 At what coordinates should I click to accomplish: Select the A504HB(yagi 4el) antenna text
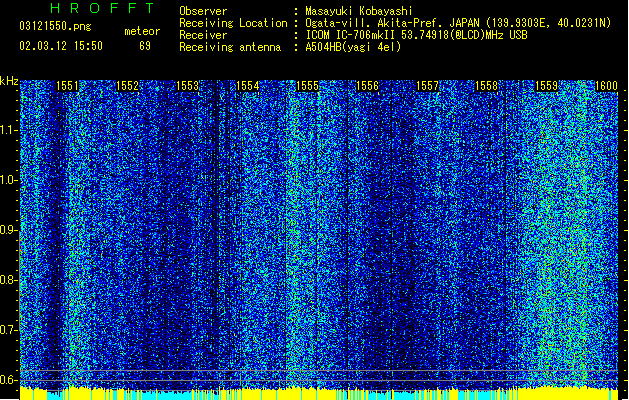[x=353, y=47]
